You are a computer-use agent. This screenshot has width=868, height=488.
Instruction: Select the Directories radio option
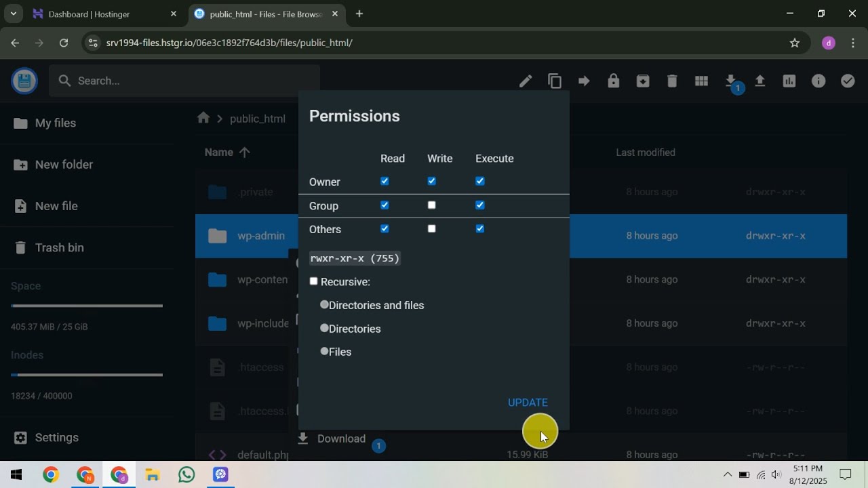coord(324,328)
